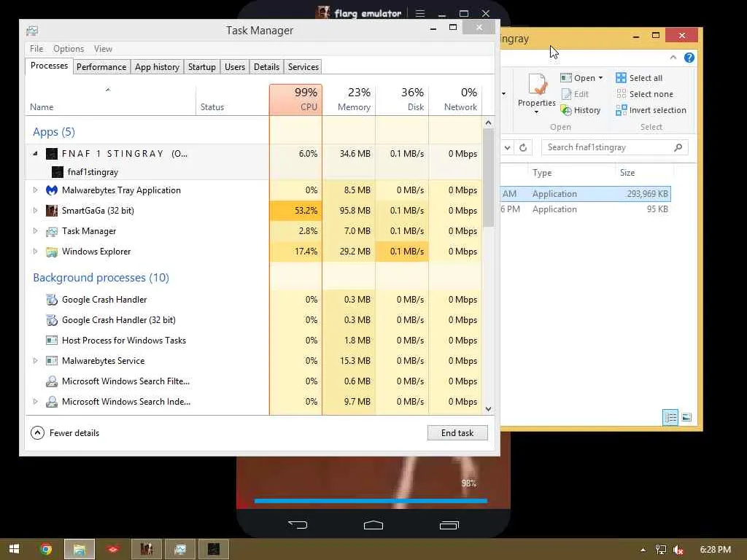Switch to the Details tab
747x560 pixels.
266,66
